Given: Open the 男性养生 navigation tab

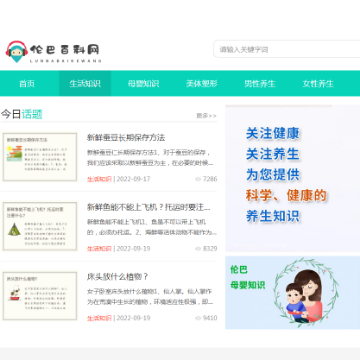Looking at the screenshot, I should tap(260, 83).
